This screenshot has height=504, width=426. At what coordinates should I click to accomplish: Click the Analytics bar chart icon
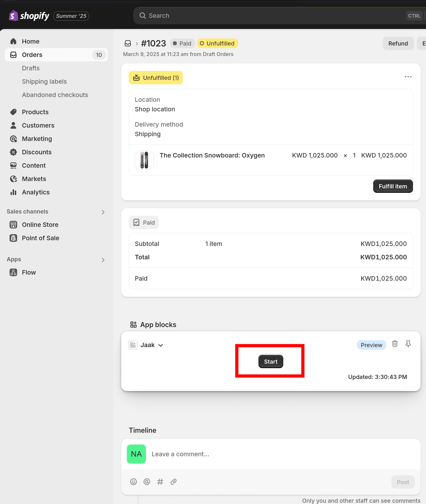tap(13, 192)
